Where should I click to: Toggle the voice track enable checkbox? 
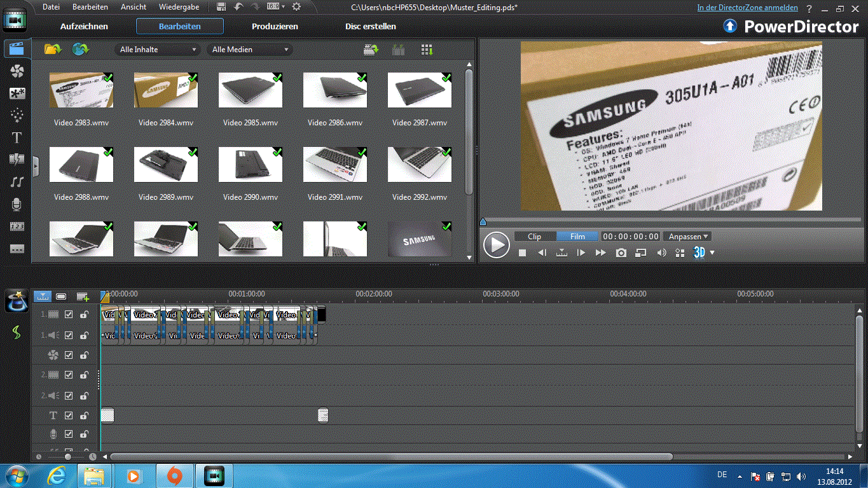pos(69,434)
